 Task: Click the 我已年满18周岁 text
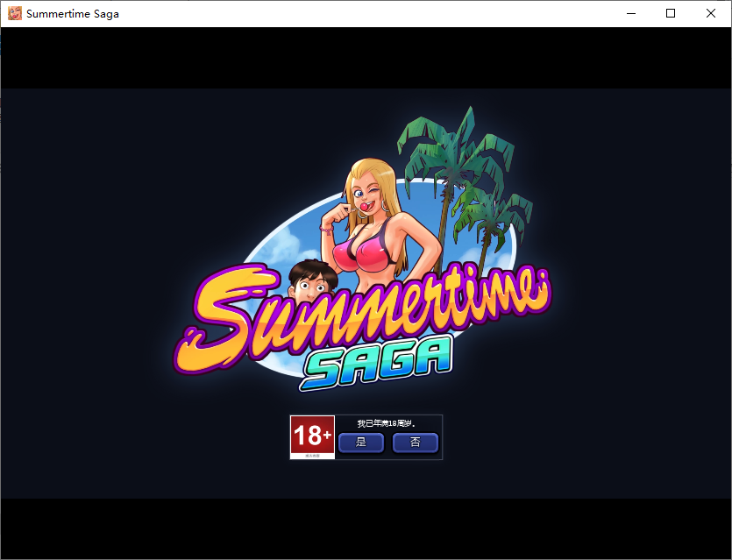pos(386,424)
